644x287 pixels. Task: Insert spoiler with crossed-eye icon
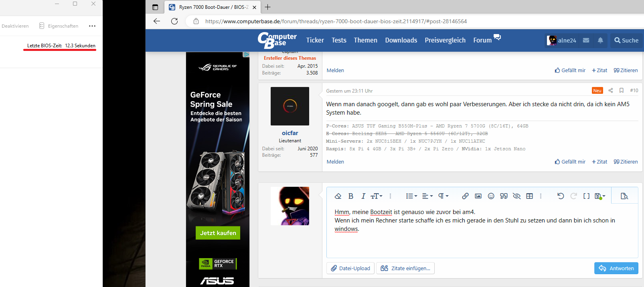point(516,196)
